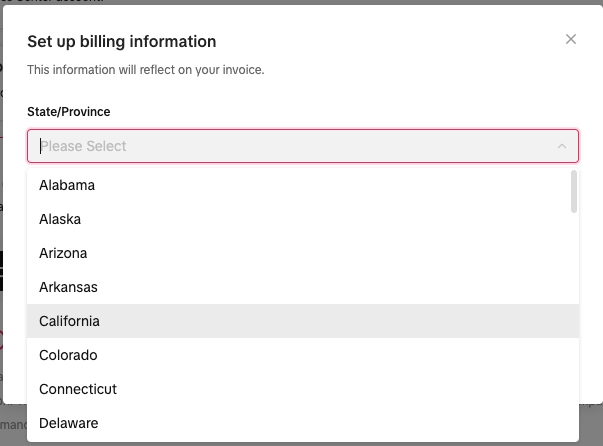Select the Arkansas option
Viewport: 603px width, 446px height.
(x=68, y=287)
